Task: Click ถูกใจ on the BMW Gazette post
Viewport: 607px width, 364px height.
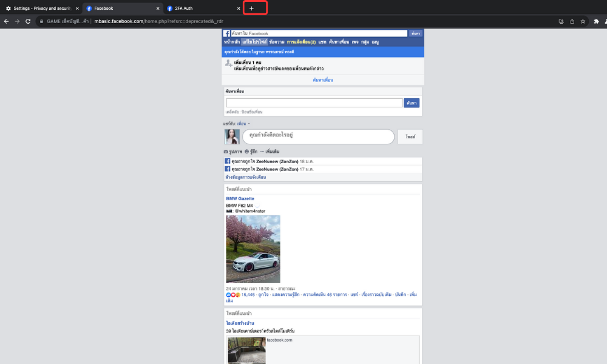Action: point(263,295)
